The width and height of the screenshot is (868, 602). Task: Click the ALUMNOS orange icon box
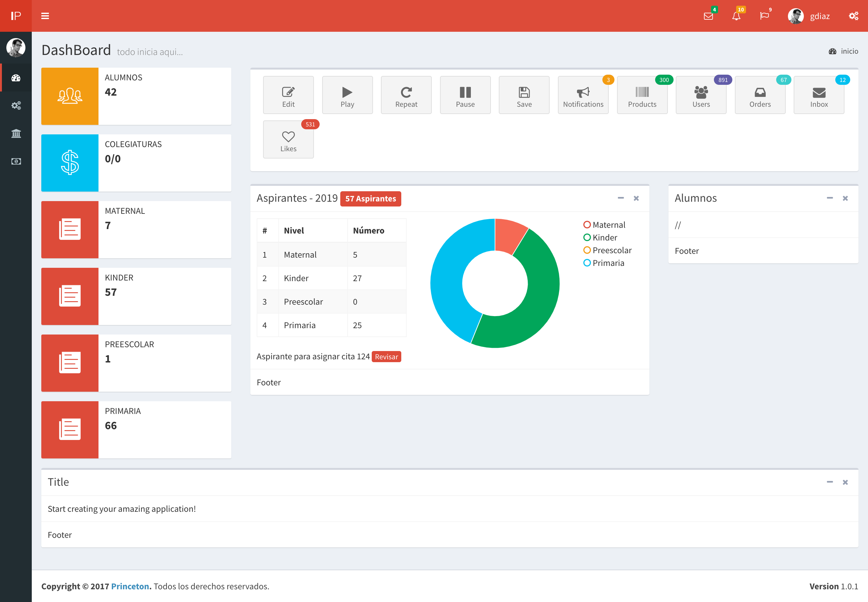[x=70, y=96]
